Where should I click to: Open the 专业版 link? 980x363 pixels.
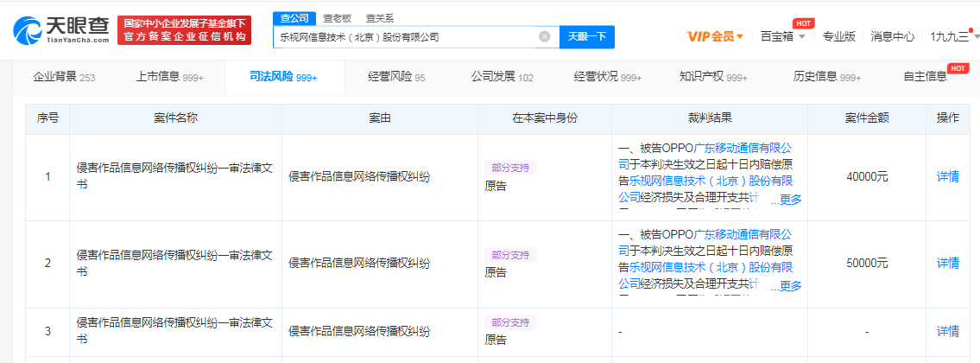tap(838, 37)
